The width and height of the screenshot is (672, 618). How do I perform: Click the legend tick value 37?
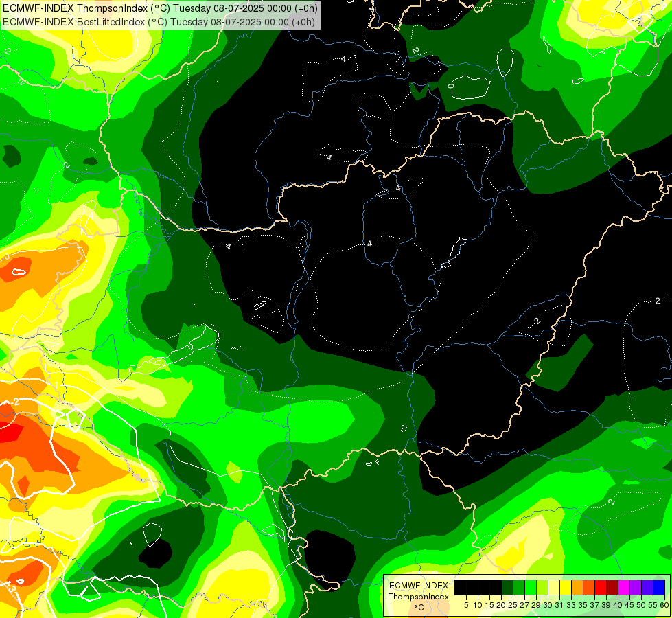(x=594, y=605)
